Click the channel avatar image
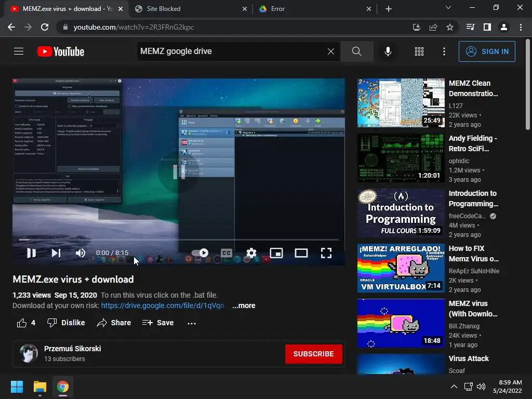Viewport: 532px width, 399px height. (29, 353)
